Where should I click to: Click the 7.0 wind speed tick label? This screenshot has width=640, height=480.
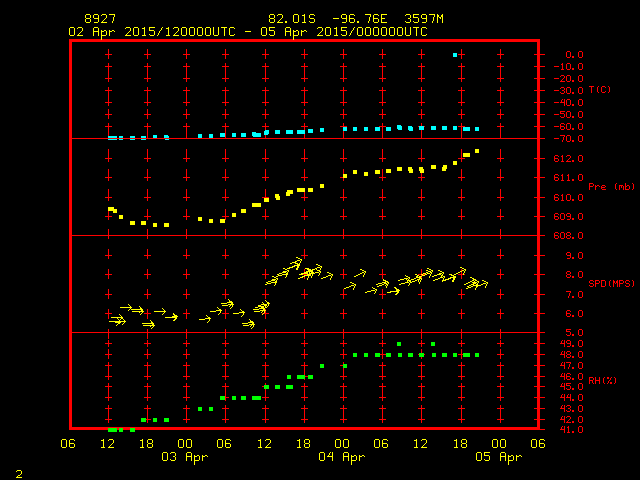(x=574, y=295)
